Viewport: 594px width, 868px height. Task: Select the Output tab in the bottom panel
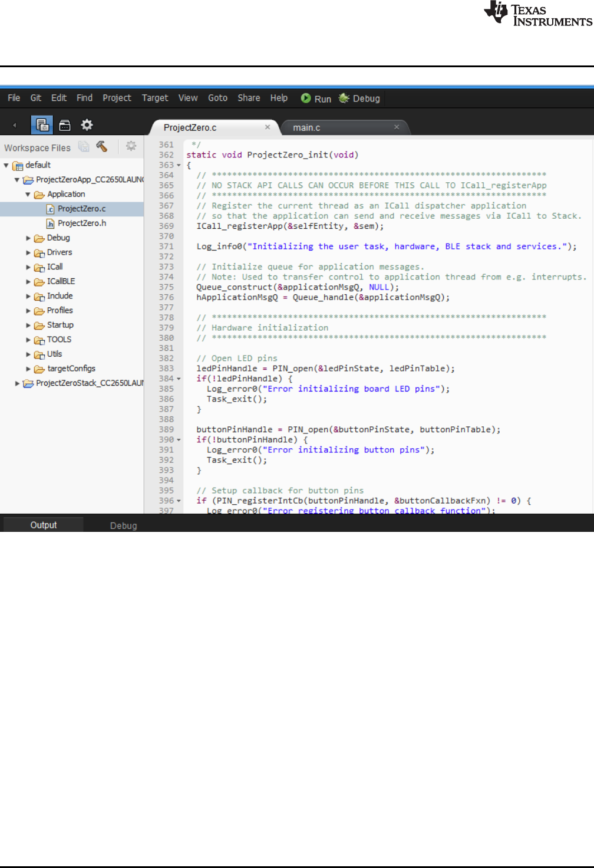[x=44, y=525]
